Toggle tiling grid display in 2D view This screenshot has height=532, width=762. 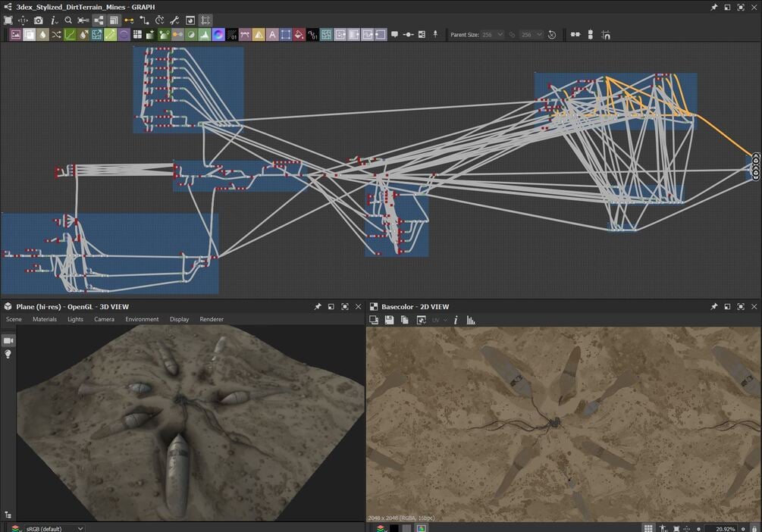pos(648,528)
